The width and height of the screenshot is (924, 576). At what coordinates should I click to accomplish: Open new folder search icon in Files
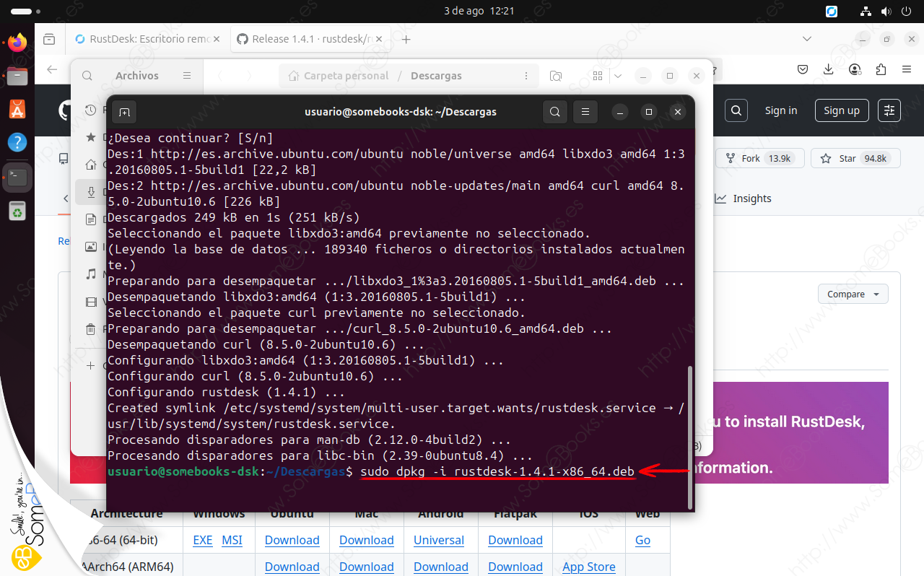pos(556,76)
